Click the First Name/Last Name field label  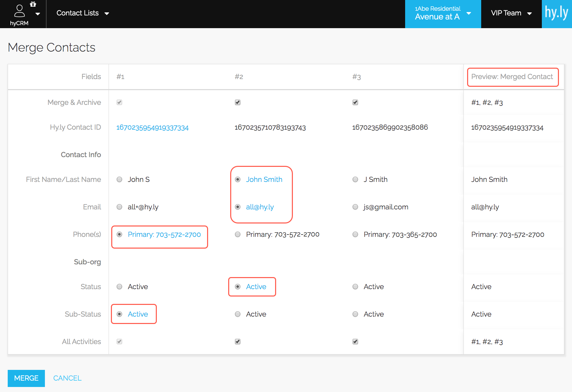(x=63, y=180)
